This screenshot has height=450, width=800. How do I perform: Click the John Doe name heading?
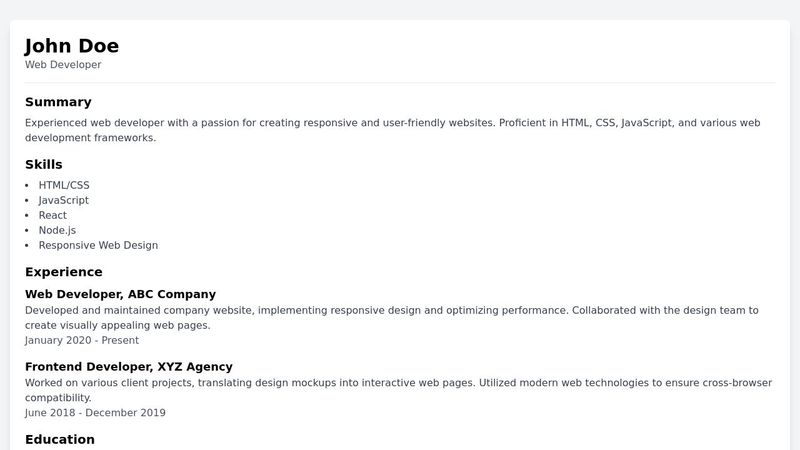point(72,45)
